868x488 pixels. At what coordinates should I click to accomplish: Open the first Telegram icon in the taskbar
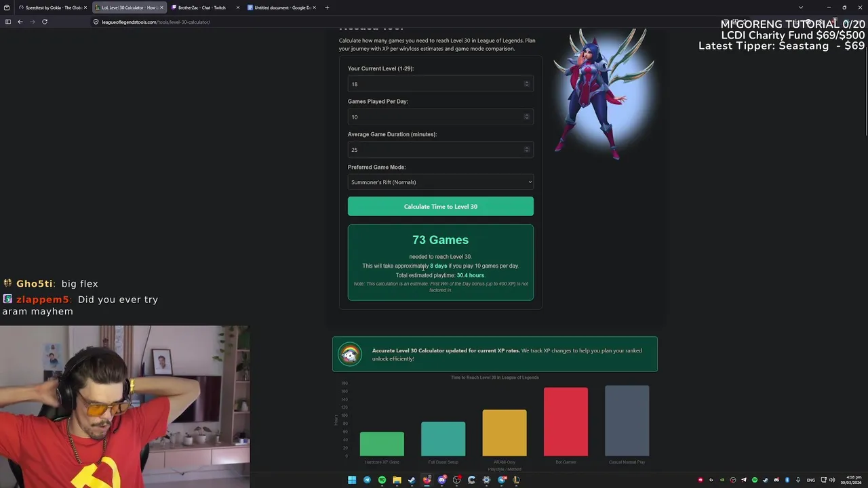[367, 480]
